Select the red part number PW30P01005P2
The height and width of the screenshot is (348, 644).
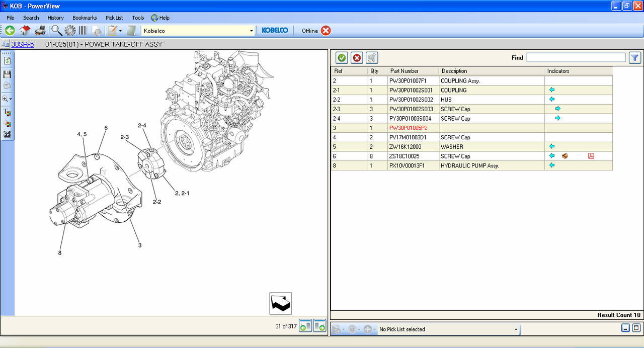tap(408, 128)
